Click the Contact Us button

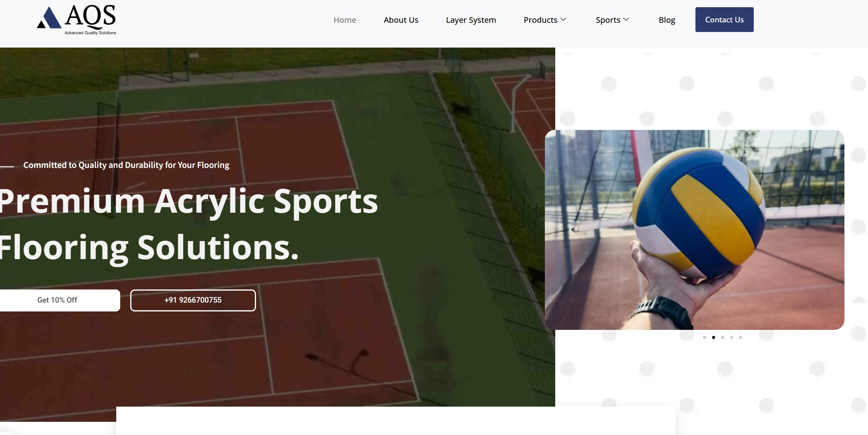pyautogui.click(x=724, y=20)
